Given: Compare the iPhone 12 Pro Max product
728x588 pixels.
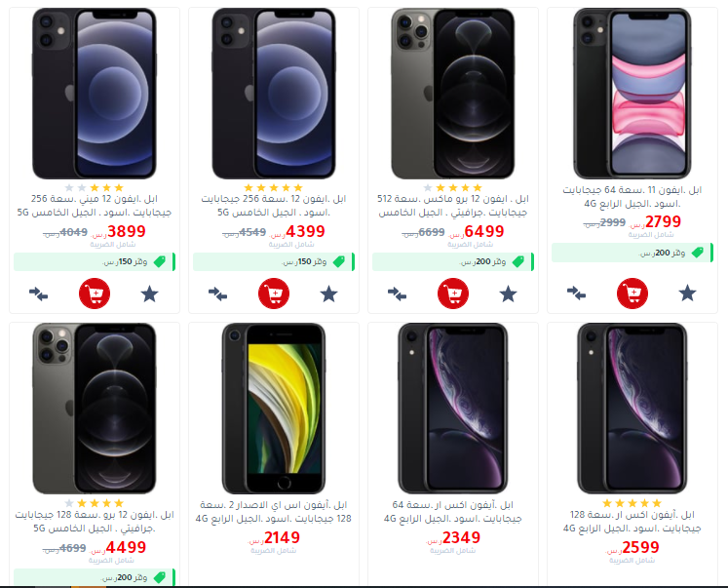Looking at the screenshot, I should coord(397,294).
